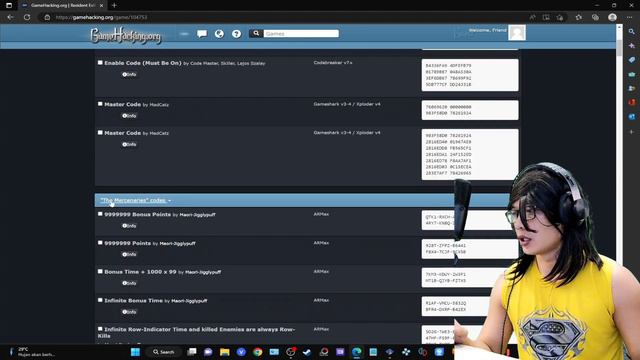The width and height of the screenshot is (640, 360).
Task: Click the 9999999 Points ARMax code box
Action: (470, 249)
